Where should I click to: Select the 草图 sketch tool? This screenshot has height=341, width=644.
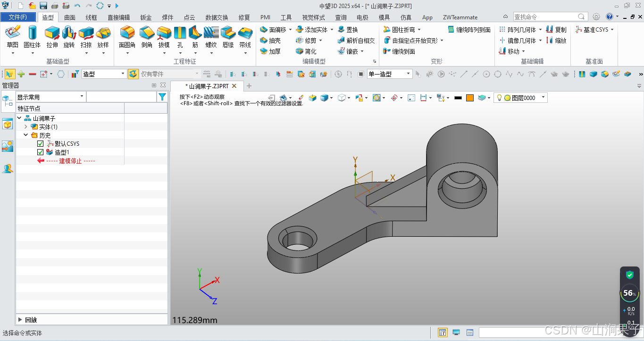click(13, 37)
